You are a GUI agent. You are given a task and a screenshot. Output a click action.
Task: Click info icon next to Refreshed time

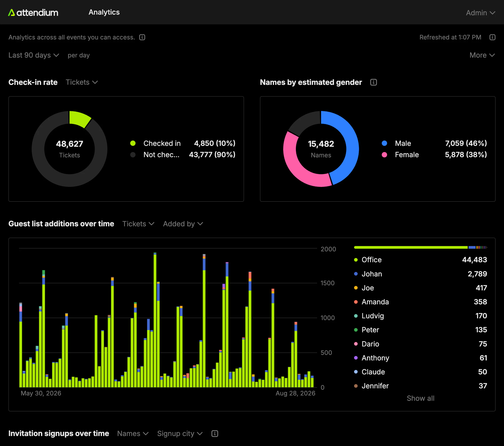[x=492, y=37]
